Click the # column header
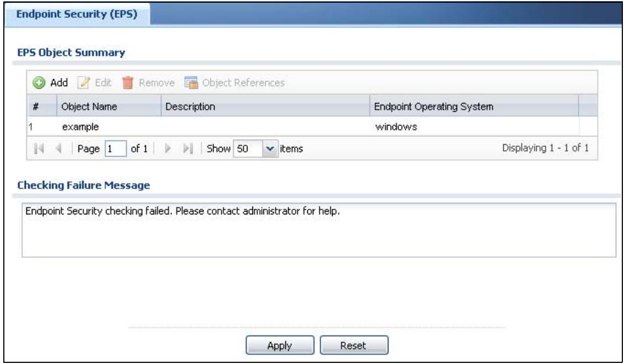Image resolution: width=624 pixels, height=364 pixels. point(42,106)
